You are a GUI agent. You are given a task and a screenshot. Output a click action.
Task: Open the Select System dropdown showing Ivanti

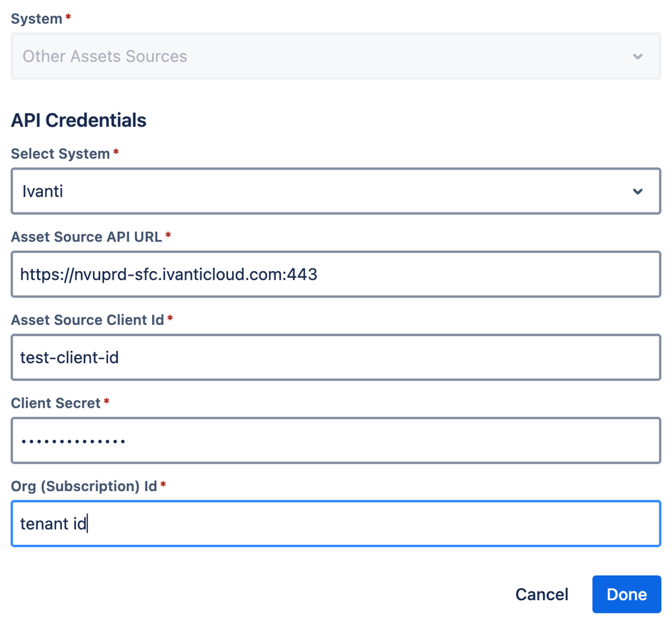coord(323,192)
